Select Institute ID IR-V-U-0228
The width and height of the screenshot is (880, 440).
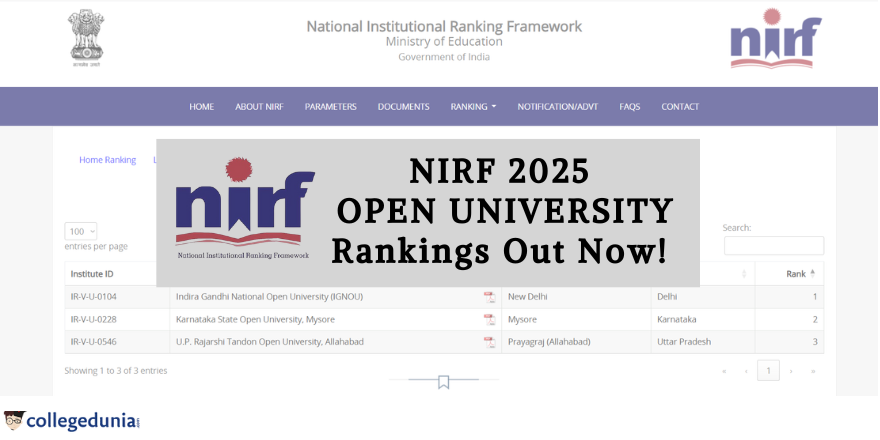94,319
